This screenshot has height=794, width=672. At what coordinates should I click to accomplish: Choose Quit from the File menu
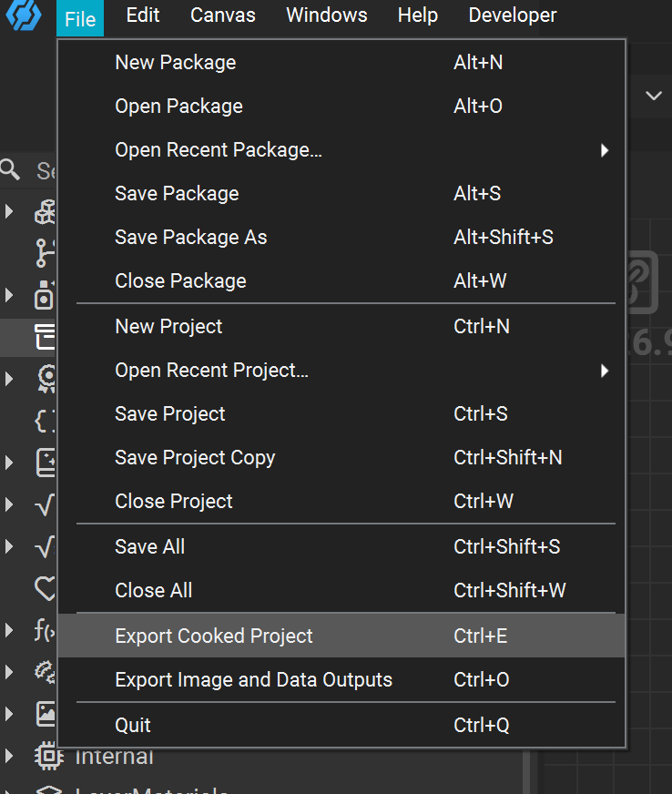[x=133, y=726]
